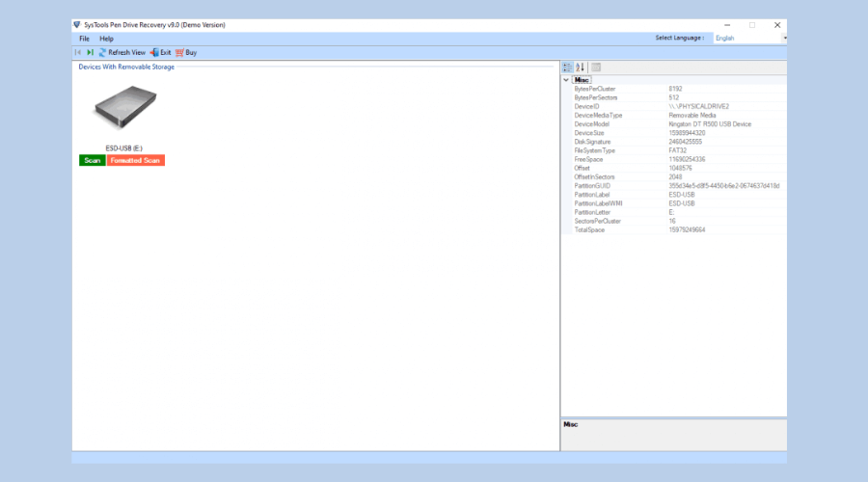Click the Exit toolbar button
This screenshot has width=868, height=482.
coord(160,53)
